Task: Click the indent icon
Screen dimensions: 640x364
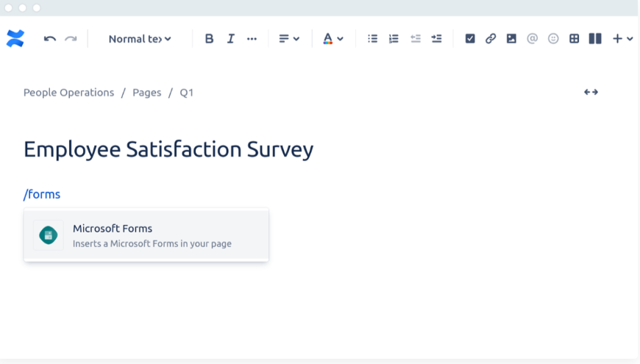Action: tap(436, 39)
